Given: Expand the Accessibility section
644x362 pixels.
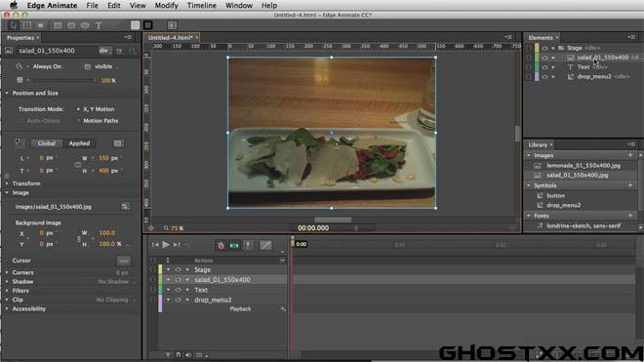Looking at the screenshot, I should [x=7, y=309].
